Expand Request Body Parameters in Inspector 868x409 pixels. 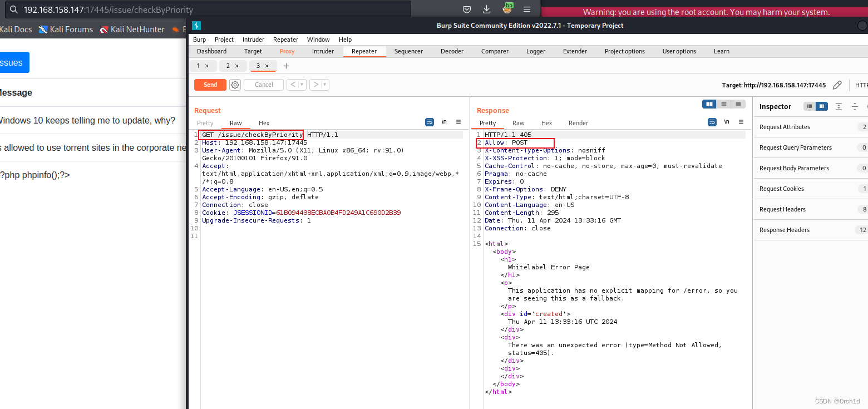(811, 168)
